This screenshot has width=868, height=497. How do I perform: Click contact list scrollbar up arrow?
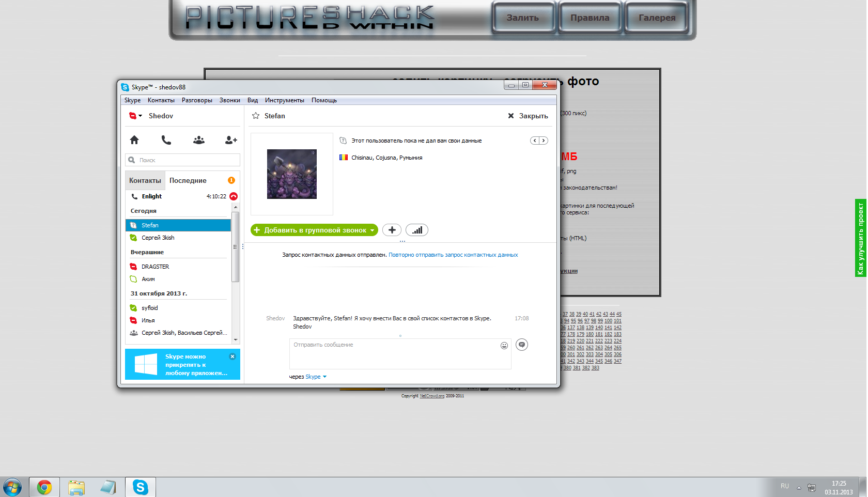click(236, 207)
